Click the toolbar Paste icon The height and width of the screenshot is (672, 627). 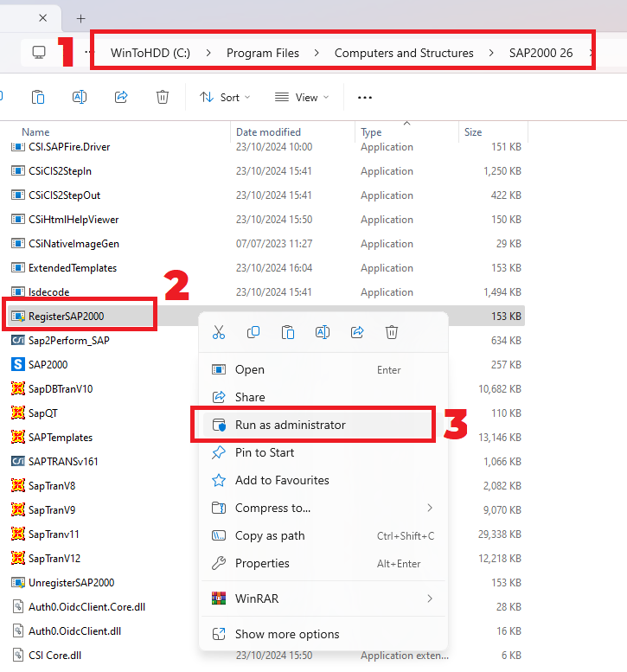coord(38,97)
